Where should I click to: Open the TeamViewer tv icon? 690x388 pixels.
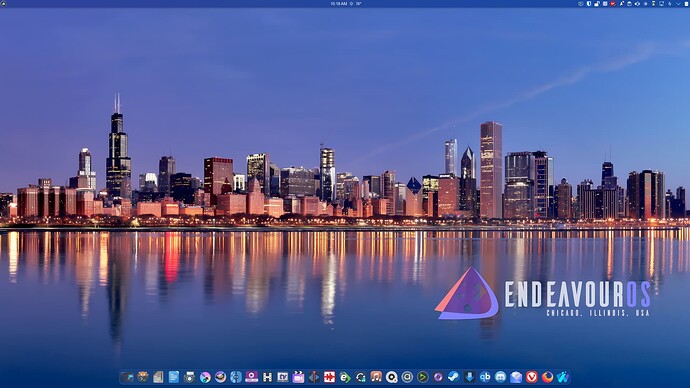[283, 377]
